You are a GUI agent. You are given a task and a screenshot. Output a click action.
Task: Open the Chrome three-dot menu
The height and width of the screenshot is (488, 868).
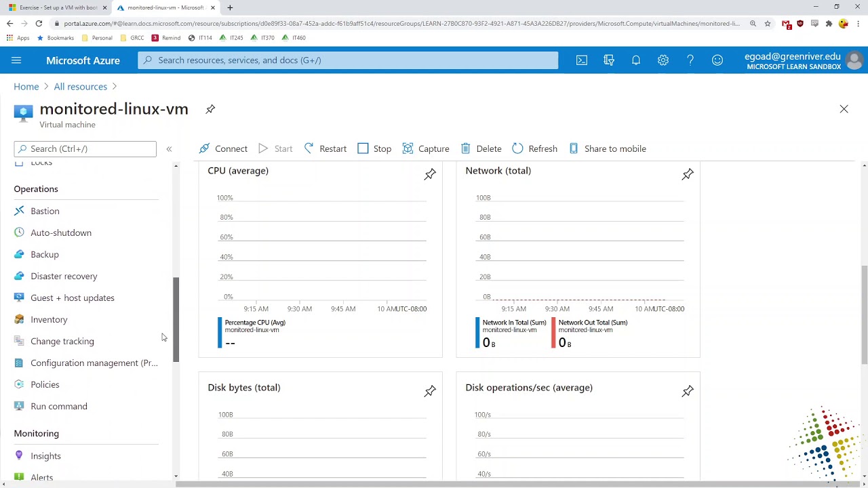click(x=858, y=24)
